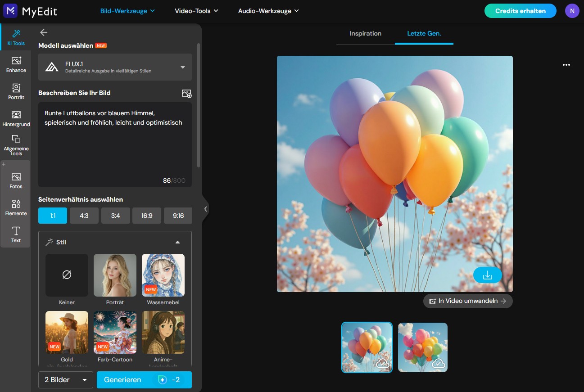This screenshot has height=392, width=584.
Task: Choose the Farb-Cartoon style
Action: (115, 332)
